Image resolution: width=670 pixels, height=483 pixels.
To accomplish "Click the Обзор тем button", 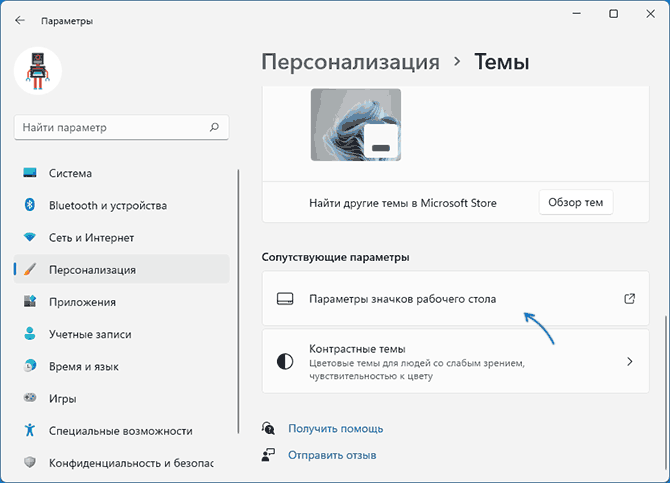I will [576, 202].
